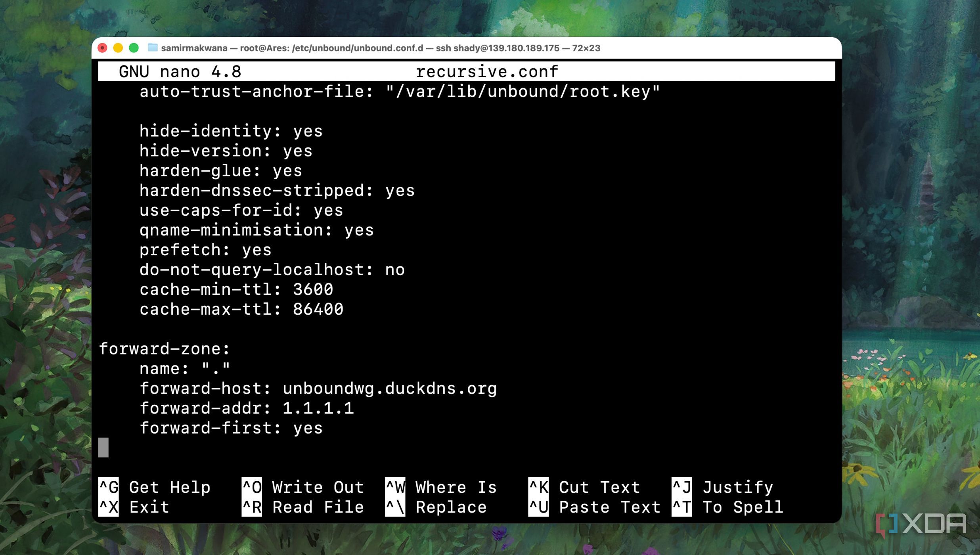Screen dimensions: 980x555
Task: Click the green fullscreen window button
Action: coord(134,48)
